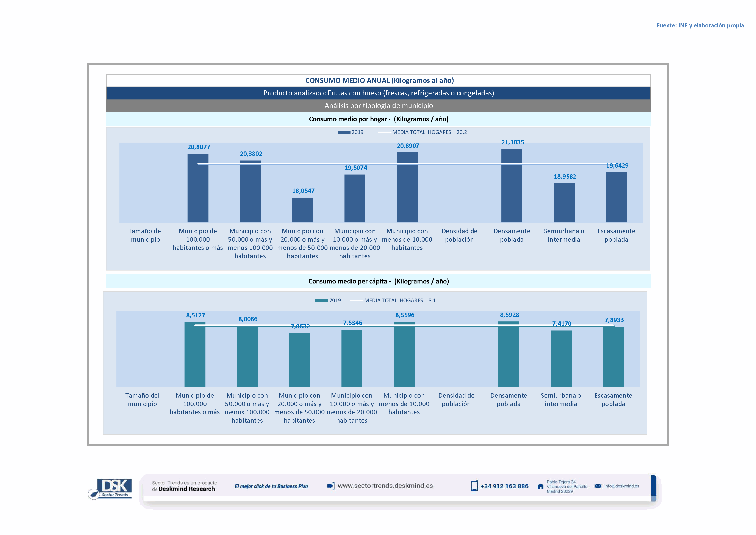Click the info@deskmind.es email address
The width and height of the screenshot is (756, 535).
(x=621, y=486)
